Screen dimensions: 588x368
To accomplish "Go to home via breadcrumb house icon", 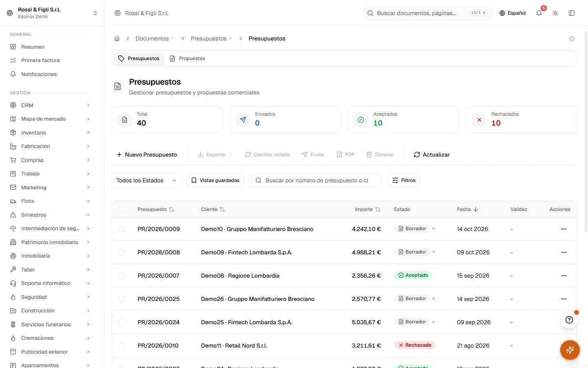I will 117,38.
